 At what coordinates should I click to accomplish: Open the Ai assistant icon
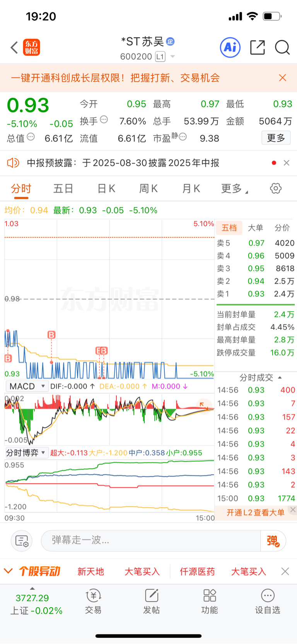(x=230, y=48)
